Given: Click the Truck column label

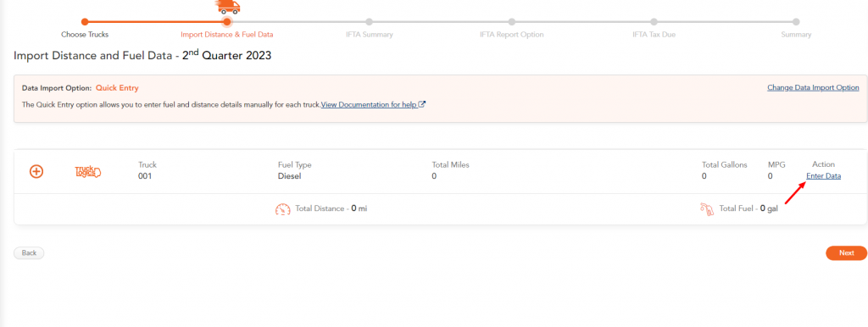Looking at the screenshot, I should (147, 164).
